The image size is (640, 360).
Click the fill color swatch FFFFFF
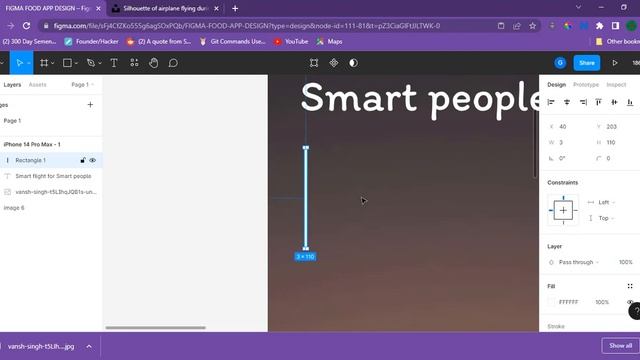click(551, 302)
